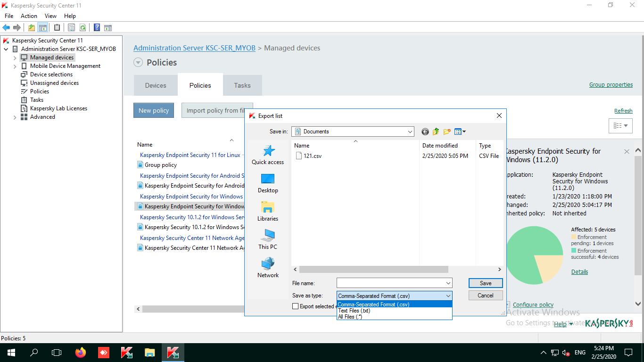
Task: Click the File name input field
Action: pyautogui.click(x=390, y=283)
